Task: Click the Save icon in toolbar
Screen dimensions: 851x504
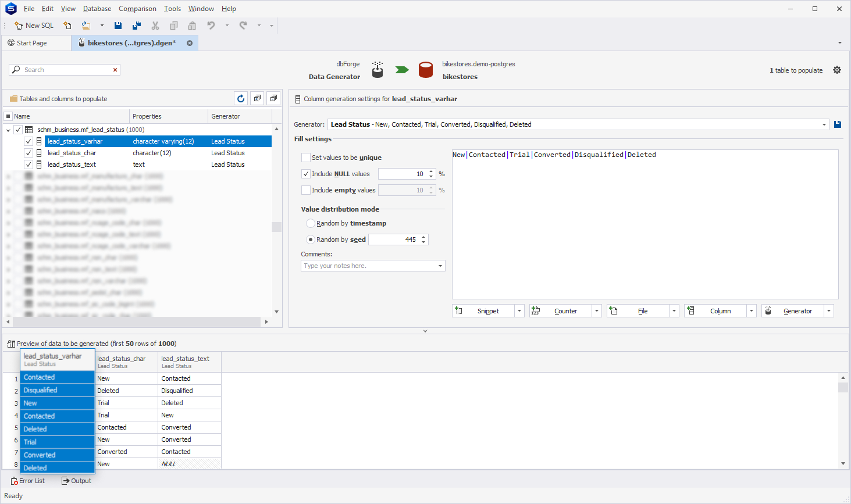Action: tap(118, 26)
